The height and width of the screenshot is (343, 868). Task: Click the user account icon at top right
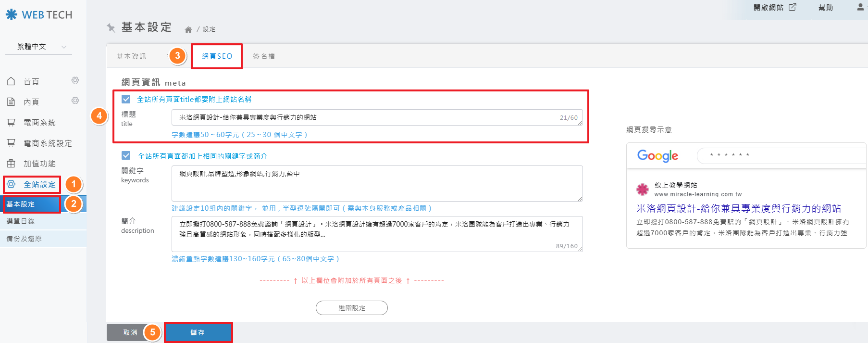tap(860, 7)
